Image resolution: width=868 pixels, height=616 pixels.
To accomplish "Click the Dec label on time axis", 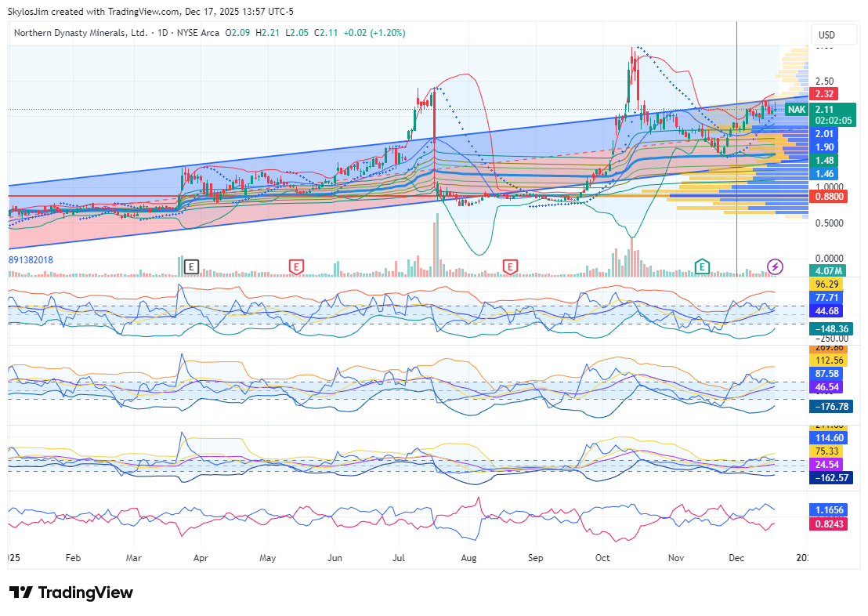I will click(x=736, y=558).
